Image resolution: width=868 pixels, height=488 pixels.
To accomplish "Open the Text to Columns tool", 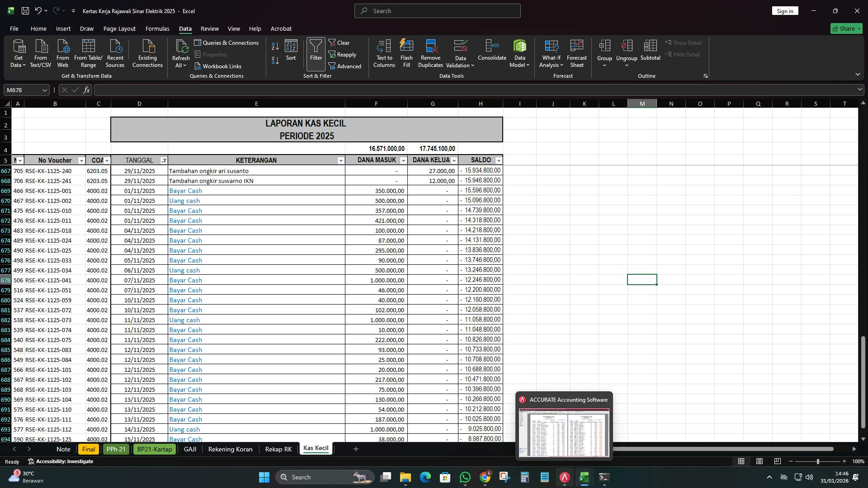I will click(384, 53).
